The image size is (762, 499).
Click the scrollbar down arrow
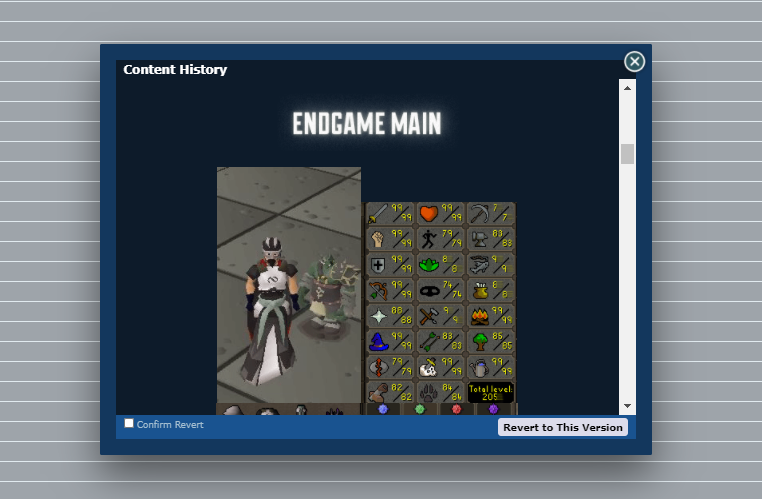point(627,406)
